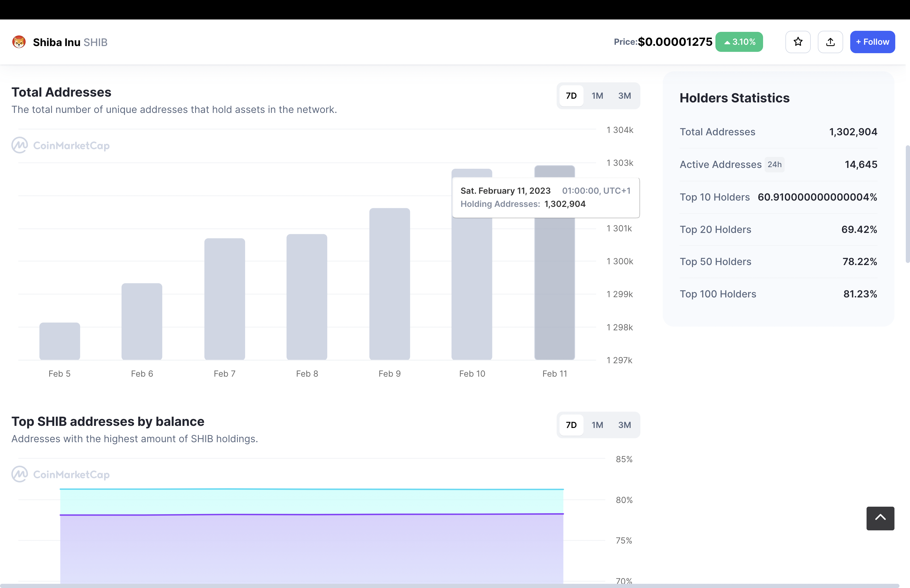Click the share upload icon
The image size is (910, 588).
click(830, 42)
